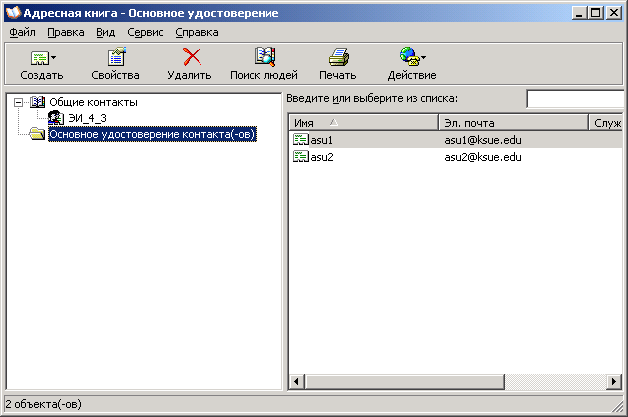Maximize the Адресная книга window
Image resolution: width=628 pixels, height=417 pixels.
[596, 13]
